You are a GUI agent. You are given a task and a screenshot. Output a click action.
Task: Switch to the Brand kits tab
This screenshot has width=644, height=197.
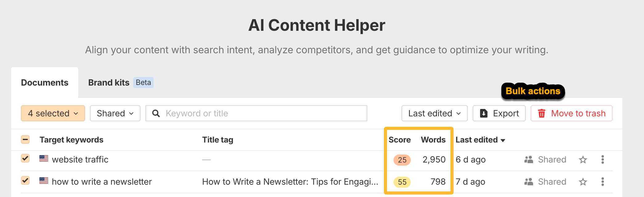[x=108, y=82]
